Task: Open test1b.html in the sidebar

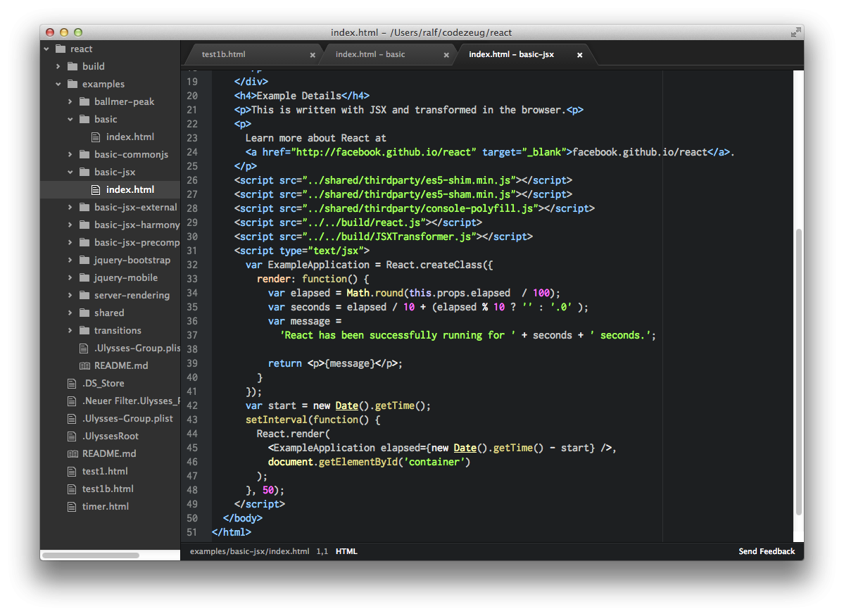Action: point(108,489)
